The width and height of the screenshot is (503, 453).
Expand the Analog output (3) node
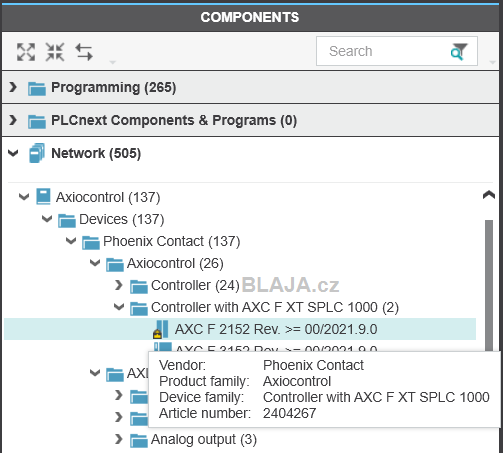point(119,439)
